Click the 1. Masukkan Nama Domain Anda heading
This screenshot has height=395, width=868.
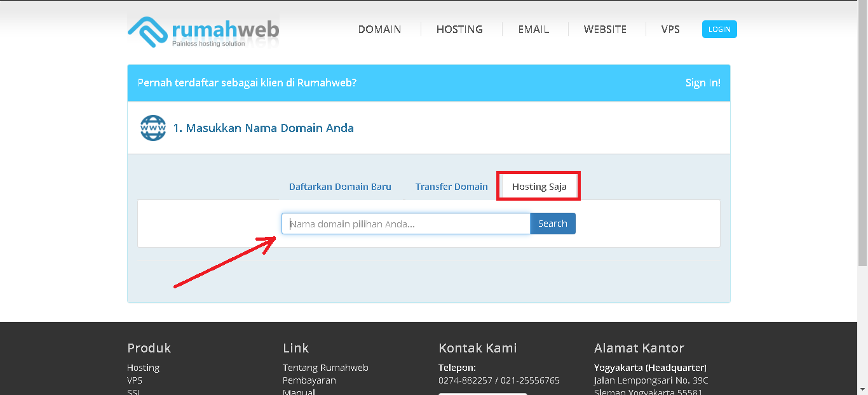(x=264, y=128)
